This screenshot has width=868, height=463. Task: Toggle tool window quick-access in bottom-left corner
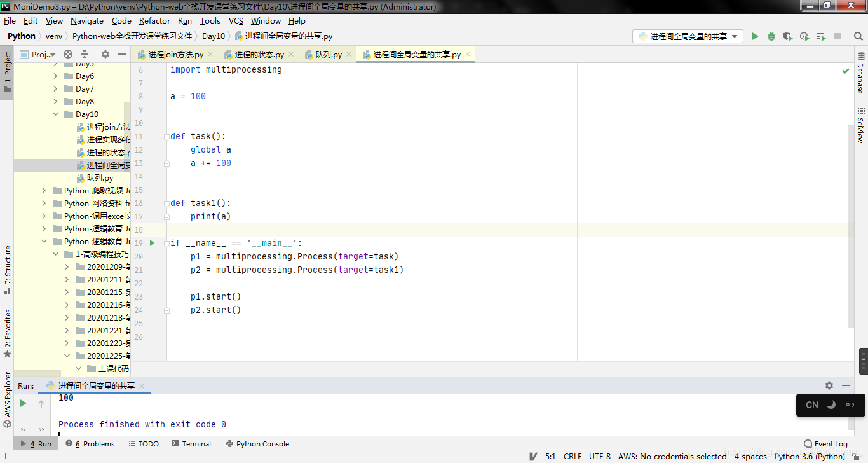click(x=7, y=456)
